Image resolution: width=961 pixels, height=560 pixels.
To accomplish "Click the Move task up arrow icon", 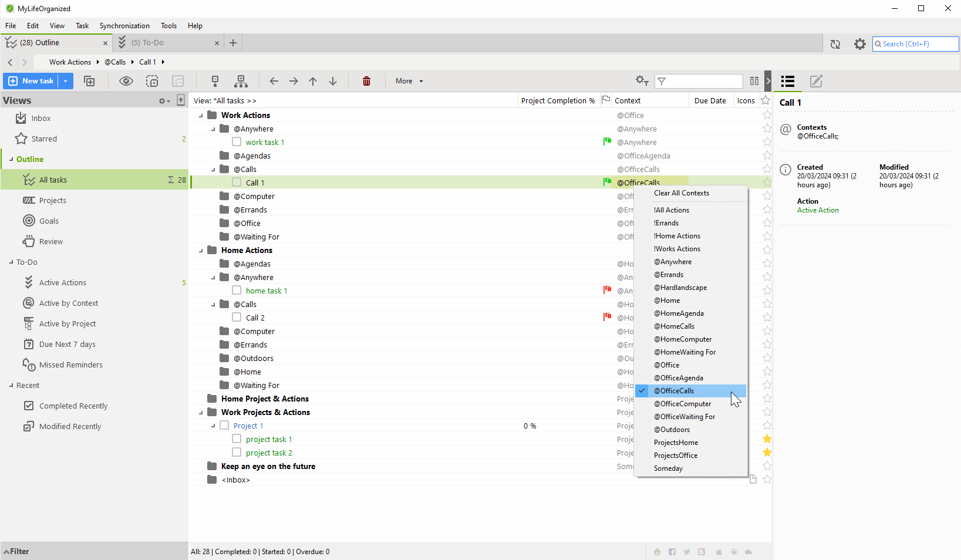I will tap(313, 81).
